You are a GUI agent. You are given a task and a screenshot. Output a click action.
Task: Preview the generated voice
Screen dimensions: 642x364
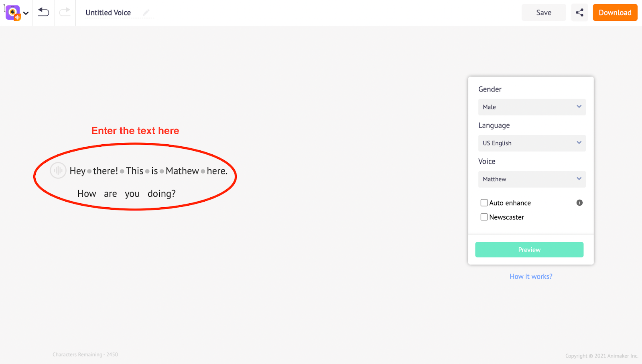529,250
